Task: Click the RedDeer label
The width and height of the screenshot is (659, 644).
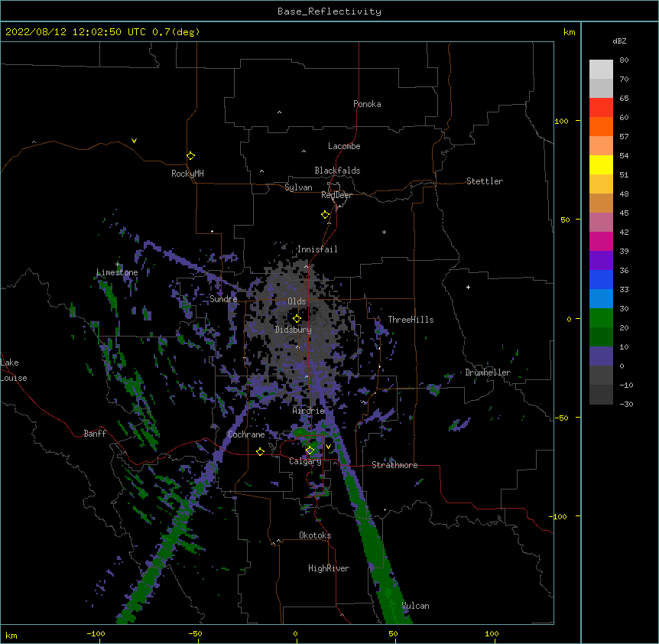Action: [336, 195]
